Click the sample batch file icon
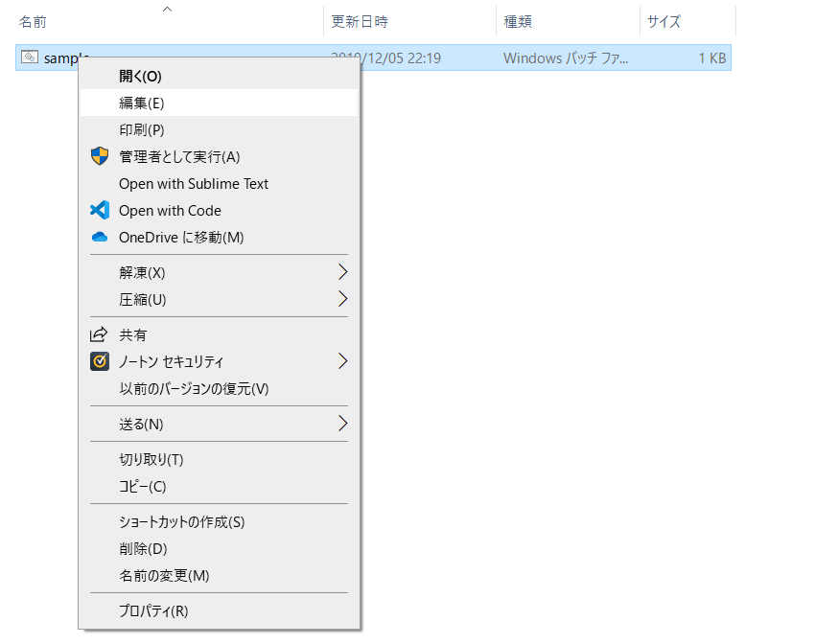The image size is (838, 644). pyautogui.click(x=30, y=57)
